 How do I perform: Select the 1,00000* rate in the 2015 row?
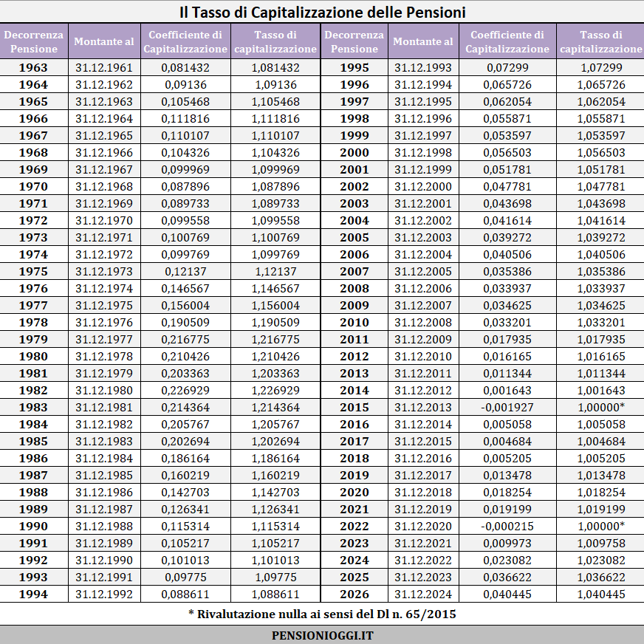(x=600, y=408)
